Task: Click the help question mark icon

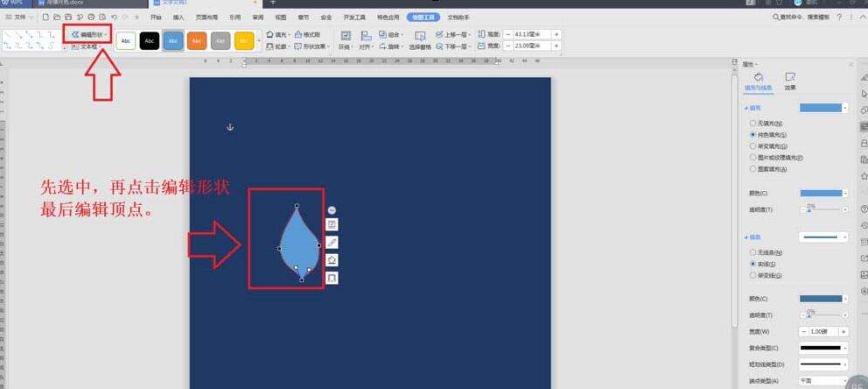Action: pyautogui.click(x=840, y=18)
